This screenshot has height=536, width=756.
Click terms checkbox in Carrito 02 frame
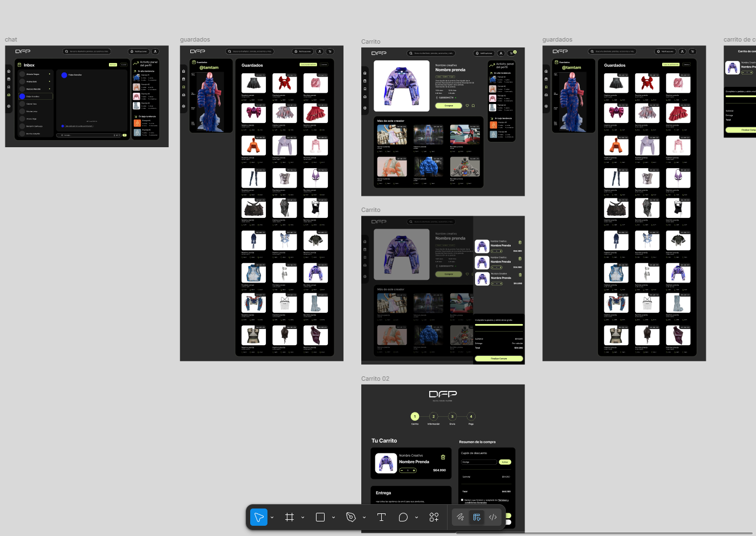pyautogui.click(x=462, y=500)
